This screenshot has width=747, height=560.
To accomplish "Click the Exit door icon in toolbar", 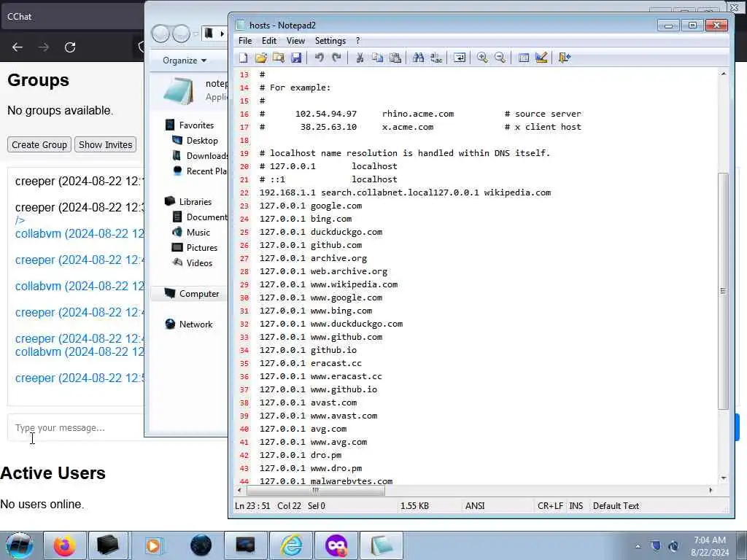I will [x=564, y=58].
